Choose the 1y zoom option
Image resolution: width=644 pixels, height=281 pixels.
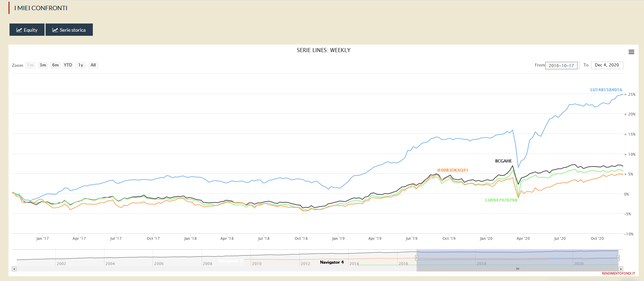coord(81,65)
